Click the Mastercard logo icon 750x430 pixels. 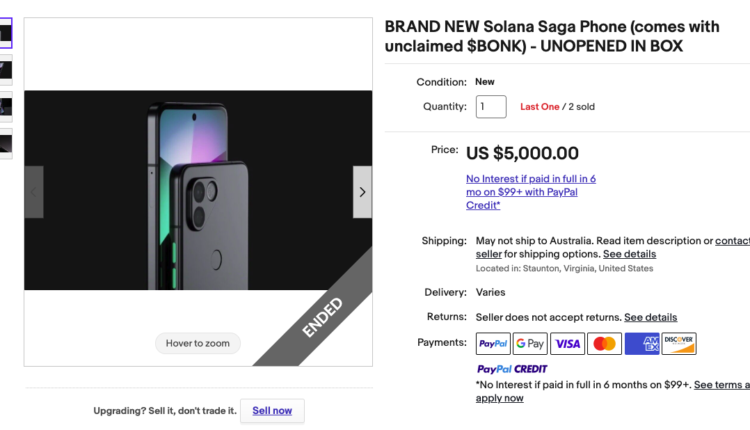point(604,344)
